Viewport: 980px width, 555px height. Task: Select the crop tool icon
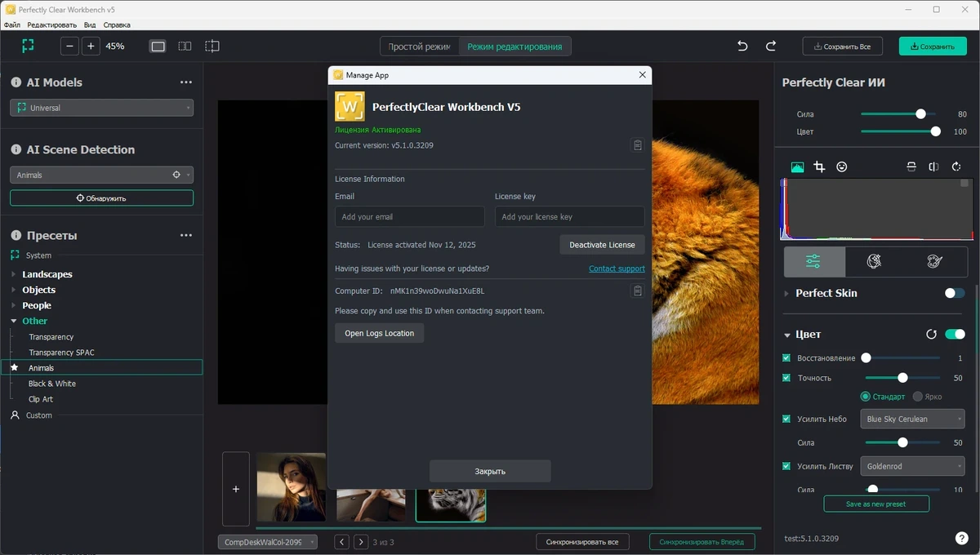tap(819, 166)
